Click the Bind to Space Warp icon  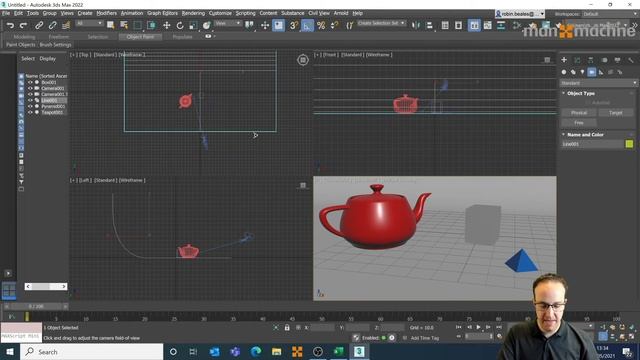[65, 25]
